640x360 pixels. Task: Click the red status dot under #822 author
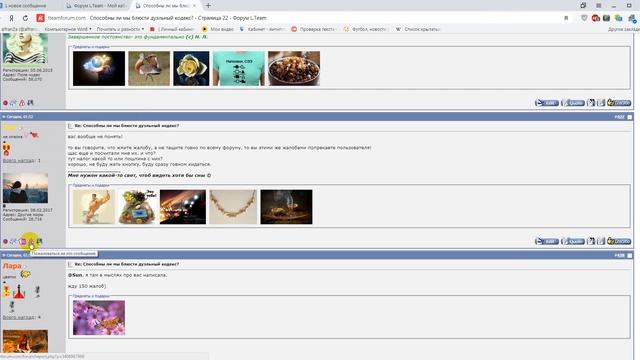pyautogui.click(x=5, y=242)
